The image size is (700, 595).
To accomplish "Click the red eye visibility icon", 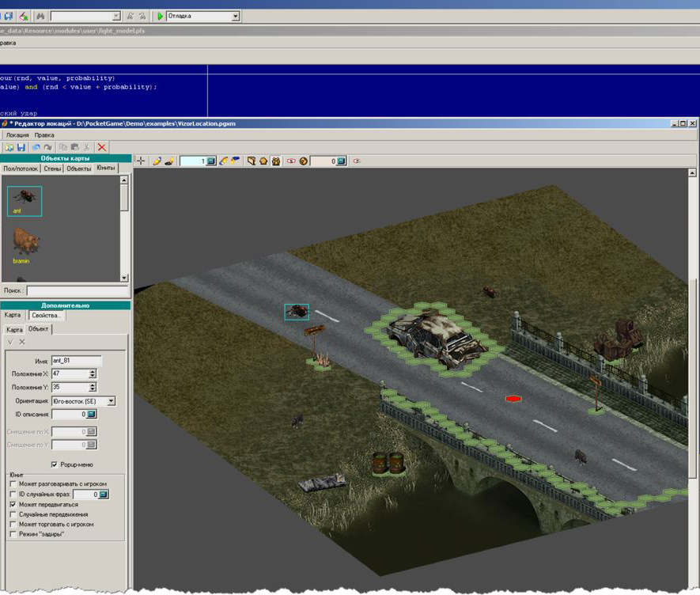I will tap(291, 161).
